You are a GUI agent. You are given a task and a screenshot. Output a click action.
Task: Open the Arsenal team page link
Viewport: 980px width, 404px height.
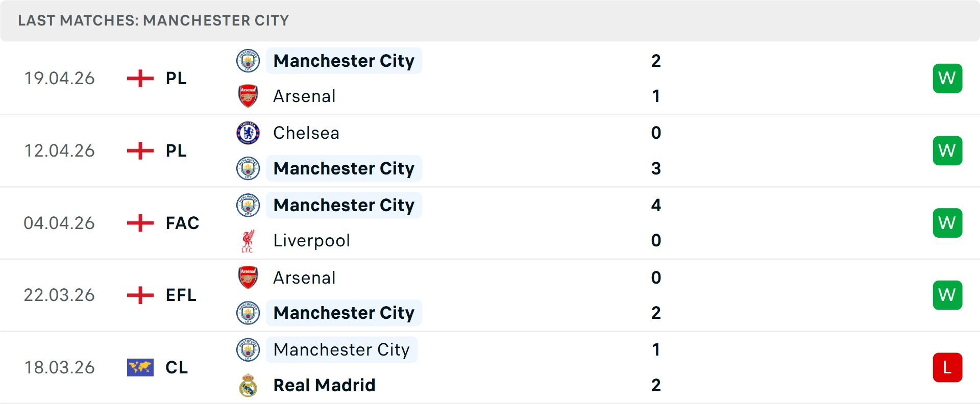304,96
